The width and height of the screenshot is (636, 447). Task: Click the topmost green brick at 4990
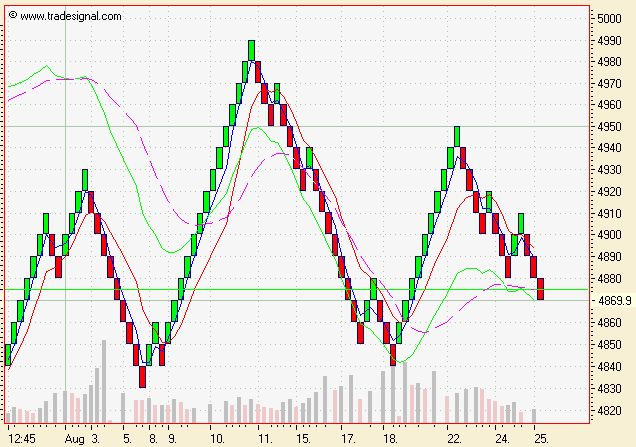tap(251, 51)
